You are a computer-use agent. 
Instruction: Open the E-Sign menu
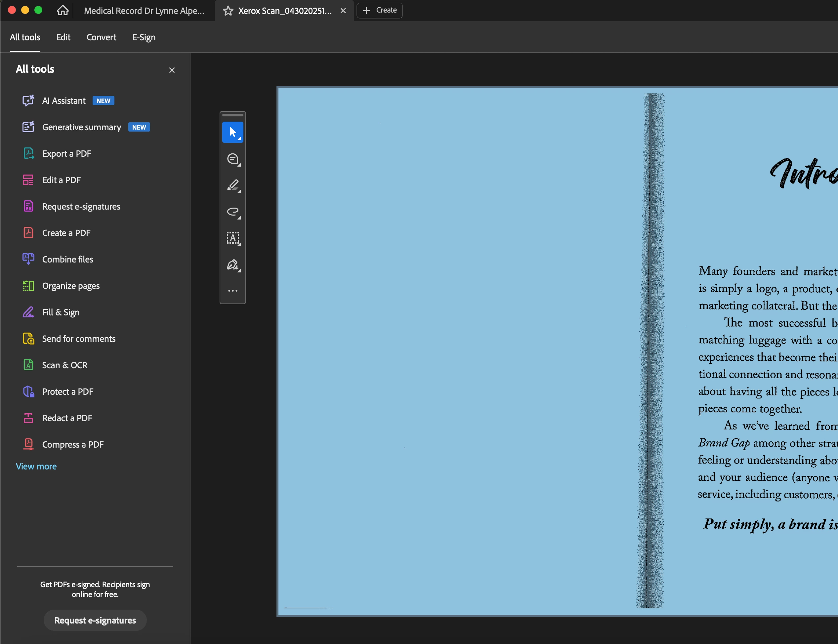click(144, 37)
